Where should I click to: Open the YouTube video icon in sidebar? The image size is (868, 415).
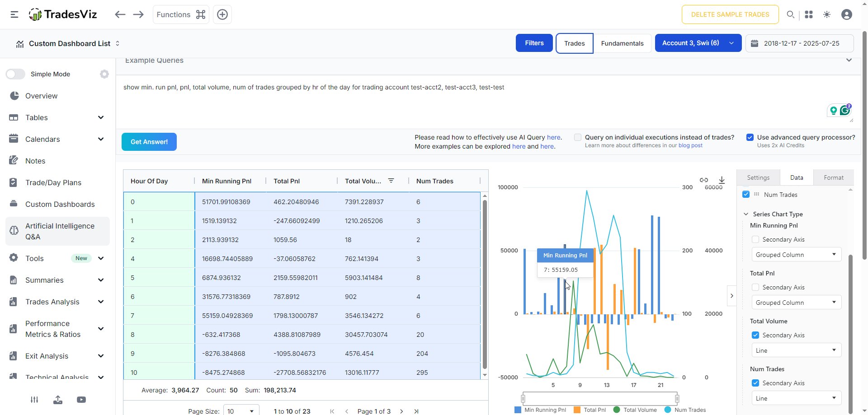pyautogui.click(x=81, y=400)
